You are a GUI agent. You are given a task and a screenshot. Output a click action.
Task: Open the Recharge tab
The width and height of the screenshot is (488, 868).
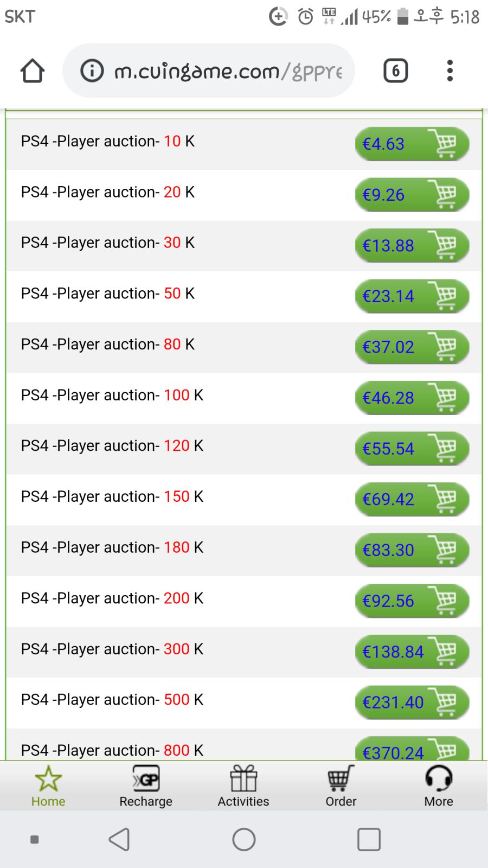pyautogui.click(x=146, y=787)
